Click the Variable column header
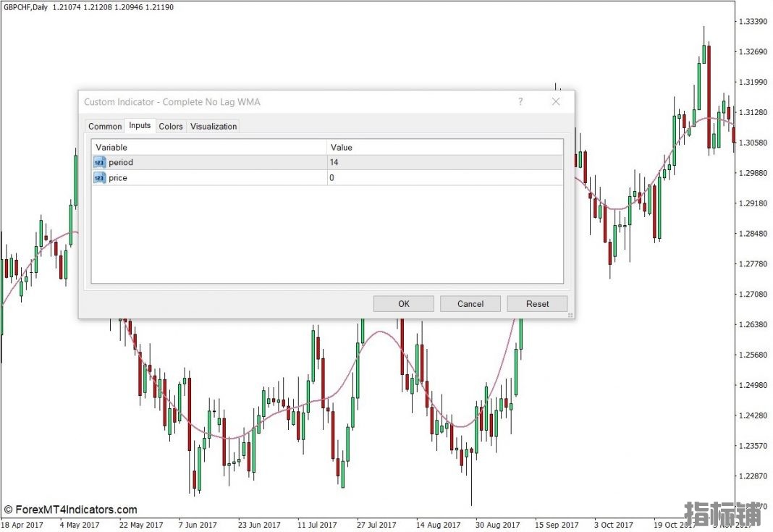The image size is (773, 532). [209, 147]
